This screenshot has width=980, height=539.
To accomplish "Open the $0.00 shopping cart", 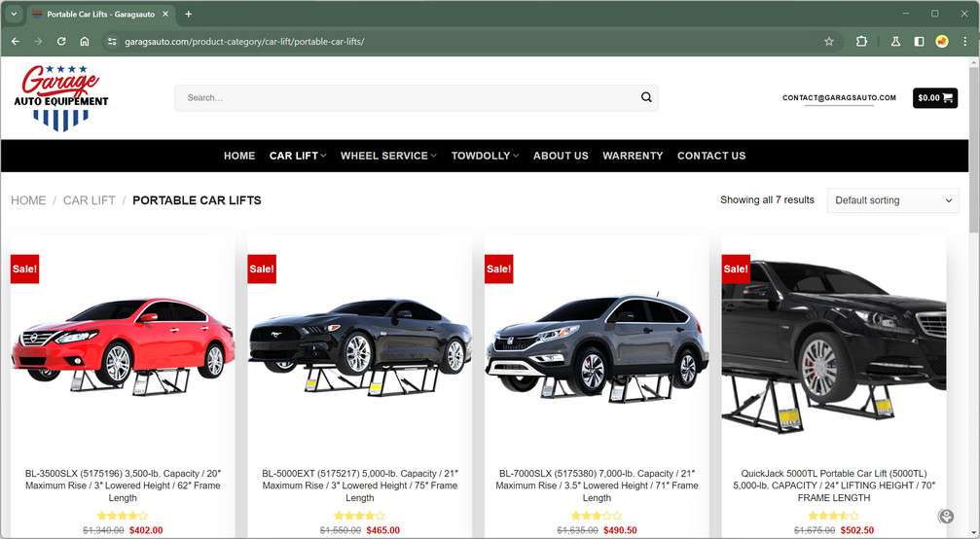I will click(x=935, y=97).
